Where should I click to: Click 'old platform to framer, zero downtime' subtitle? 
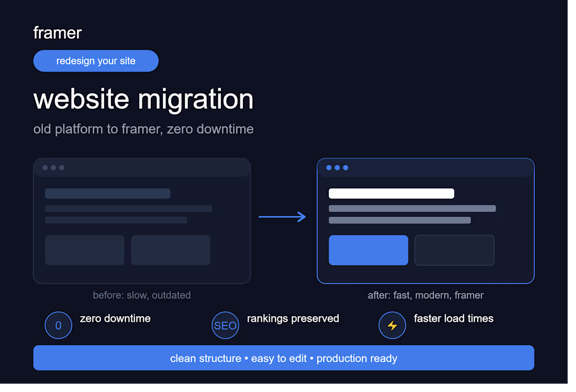143,129
